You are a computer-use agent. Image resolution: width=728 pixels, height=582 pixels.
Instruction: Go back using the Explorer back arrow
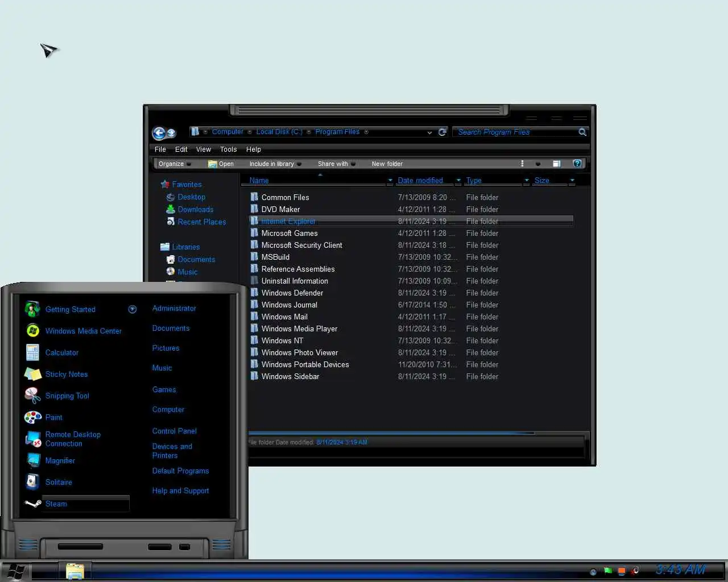coord(159,133)
